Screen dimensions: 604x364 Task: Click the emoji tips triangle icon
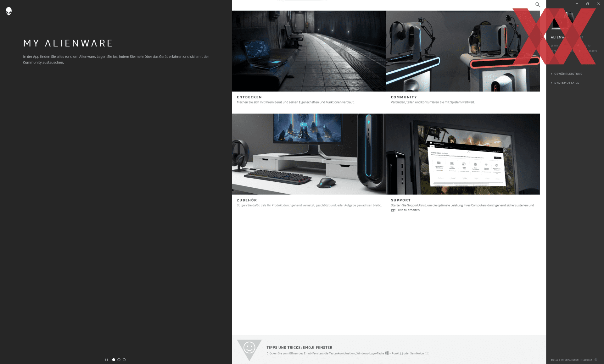[x=249, y=350]
